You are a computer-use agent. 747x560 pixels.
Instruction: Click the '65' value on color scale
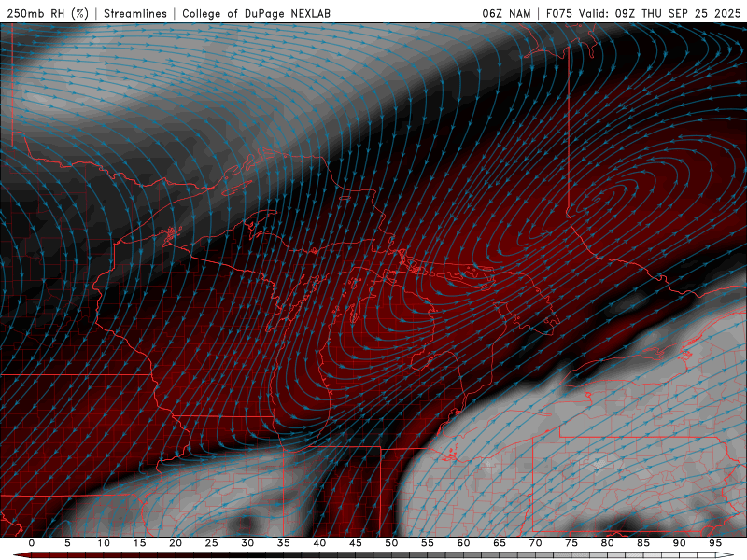(x=500, y=543)
